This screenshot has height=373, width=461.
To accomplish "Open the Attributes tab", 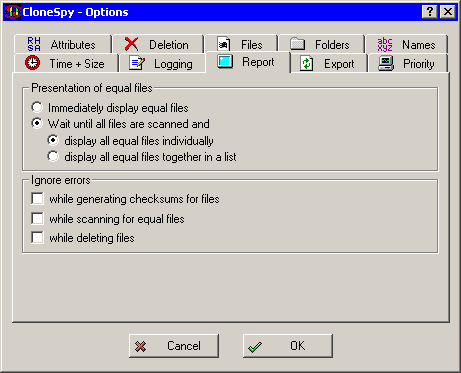I will click(63, 44).
